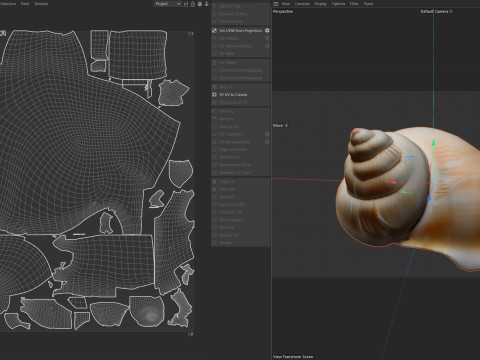Click the View Transform: Scene status text

pos(293,356)
